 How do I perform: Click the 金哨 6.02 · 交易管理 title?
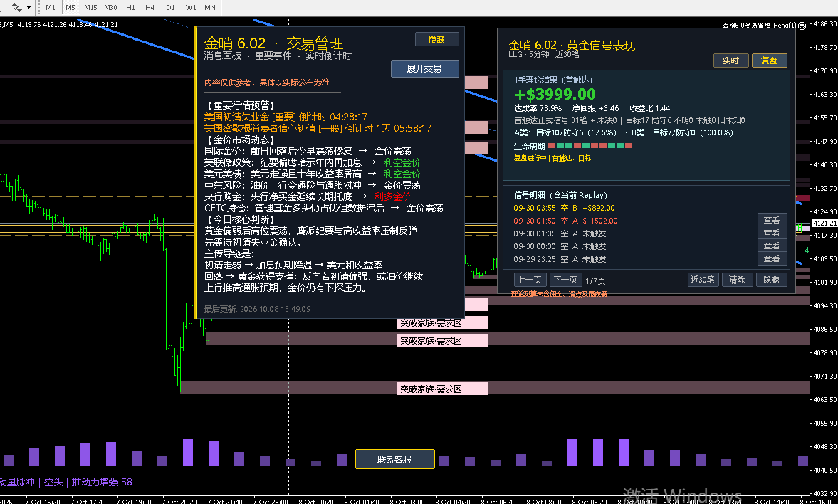[x=273, y=43]
